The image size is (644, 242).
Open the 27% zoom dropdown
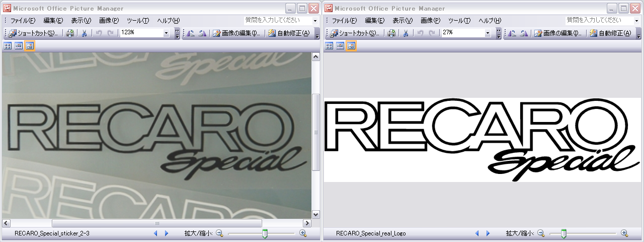point(488,33)
